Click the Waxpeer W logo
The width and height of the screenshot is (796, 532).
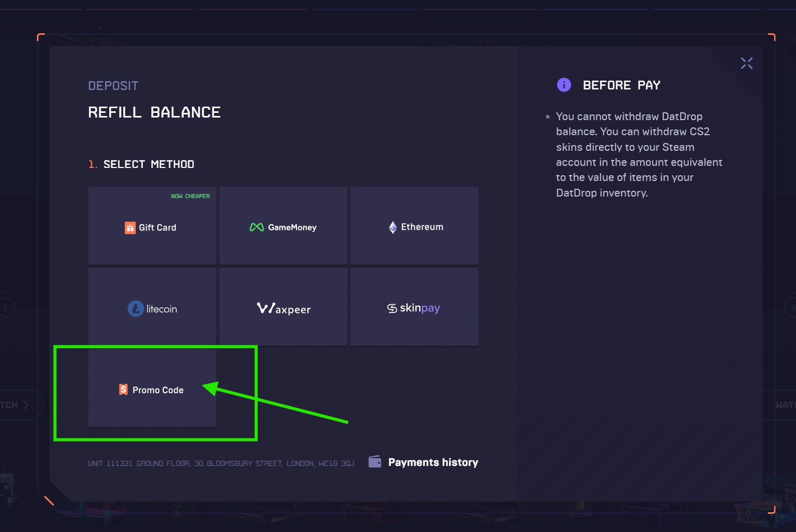[x=265, y=307]
